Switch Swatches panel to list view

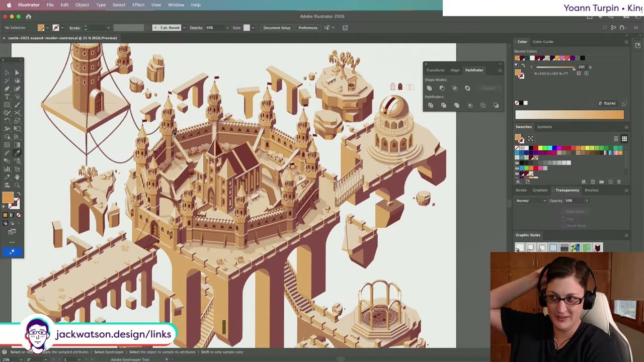[x=616, y=139]
